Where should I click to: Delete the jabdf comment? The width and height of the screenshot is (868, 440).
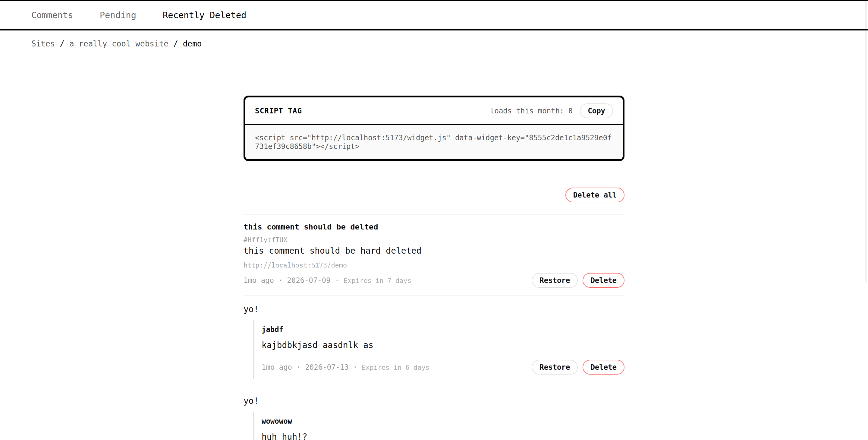(603, 367)
